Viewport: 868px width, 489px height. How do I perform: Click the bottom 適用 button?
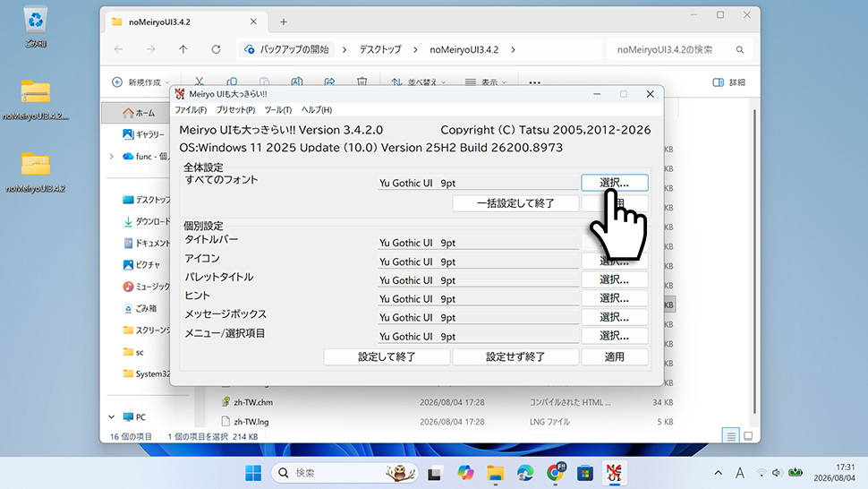coord(615,356)
